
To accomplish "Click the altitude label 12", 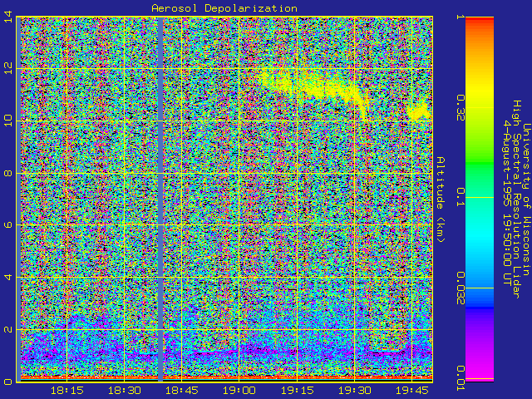I will point(8,69).
